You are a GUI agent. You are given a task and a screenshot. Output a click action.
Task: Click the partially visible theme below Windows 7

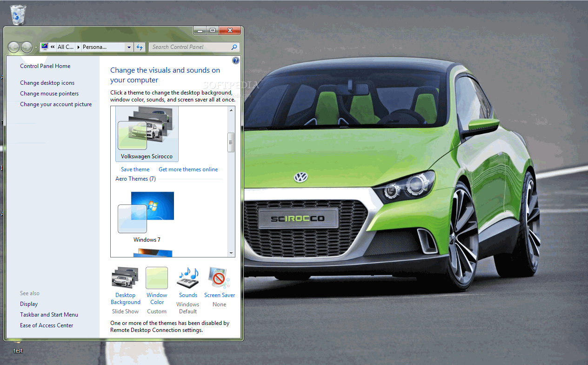(153, 253)
